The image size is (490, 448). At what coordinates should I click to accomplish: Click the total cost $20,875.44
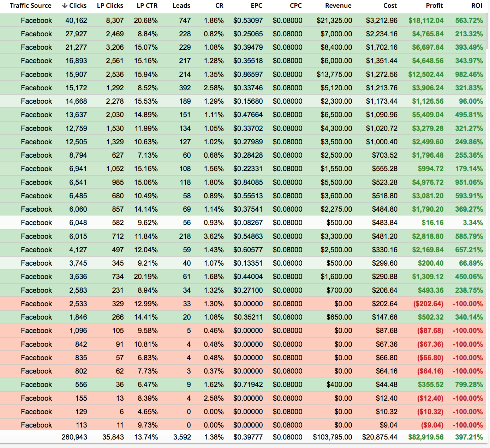pyautogui.click(x=380, y=437)
